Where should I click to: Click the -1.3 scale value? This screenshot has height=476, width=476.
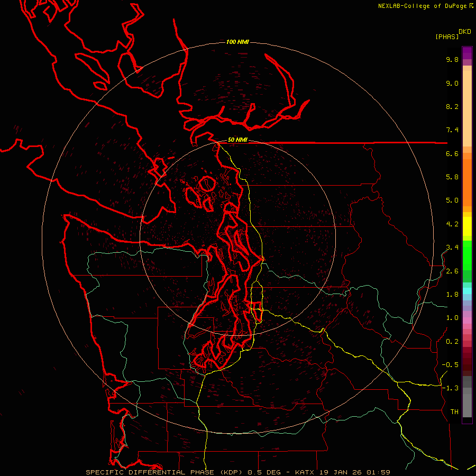click(450, 388)
